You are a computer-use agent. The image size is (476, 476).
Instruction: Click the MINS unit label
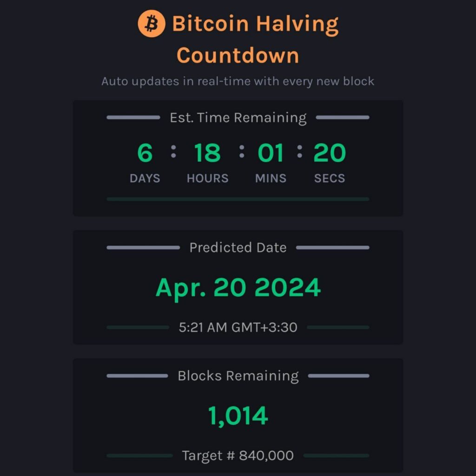[271, 178]
